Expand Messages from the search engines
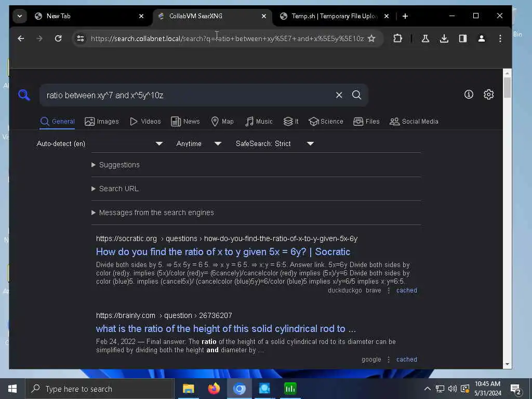This screenshot has height=399, width=532. 153,212
